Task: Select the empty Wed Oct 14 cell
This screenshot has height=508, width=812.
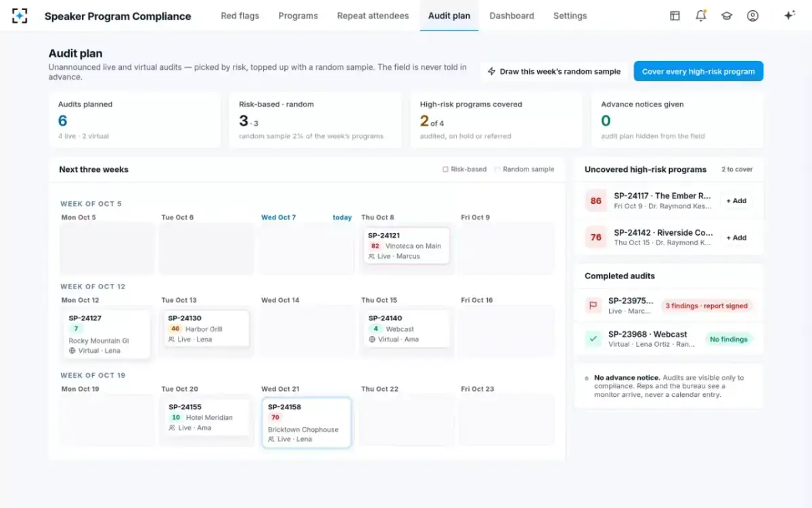Action: (307, 332)
